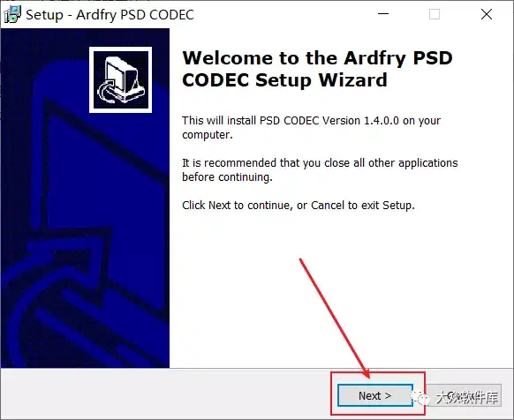
Task: Close the Ardfry PSD CODEC setup window
Action: [487, 14]
